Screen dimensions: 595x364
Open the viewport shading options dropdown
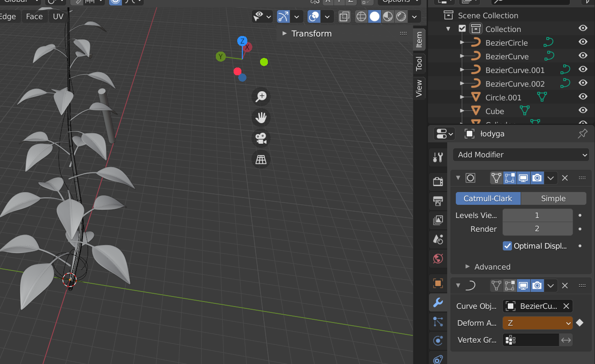[x=414, y=17]
